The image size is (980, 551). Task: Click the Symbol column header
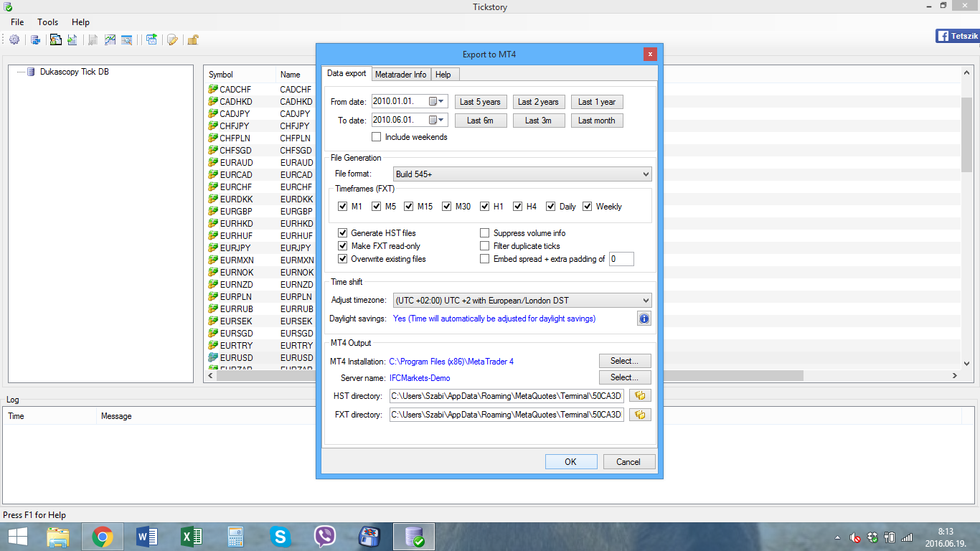pyautogui.click(x=240, y=75)
